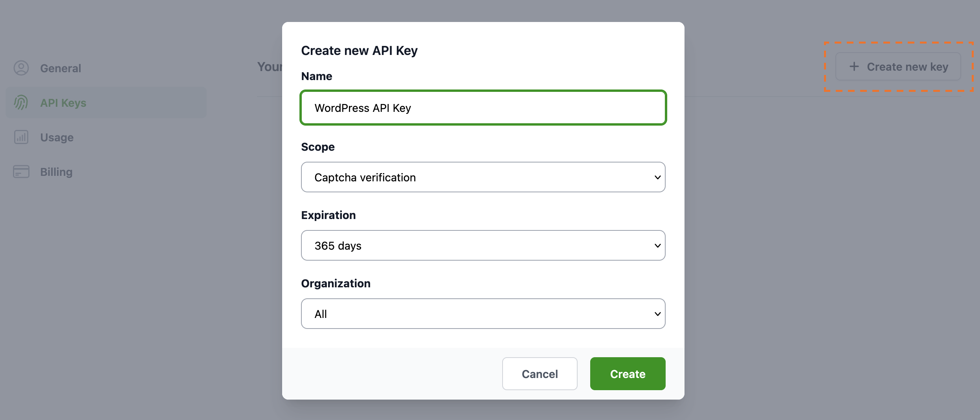Select the bar chart icon next to Usage

click(x=21, y=137)
